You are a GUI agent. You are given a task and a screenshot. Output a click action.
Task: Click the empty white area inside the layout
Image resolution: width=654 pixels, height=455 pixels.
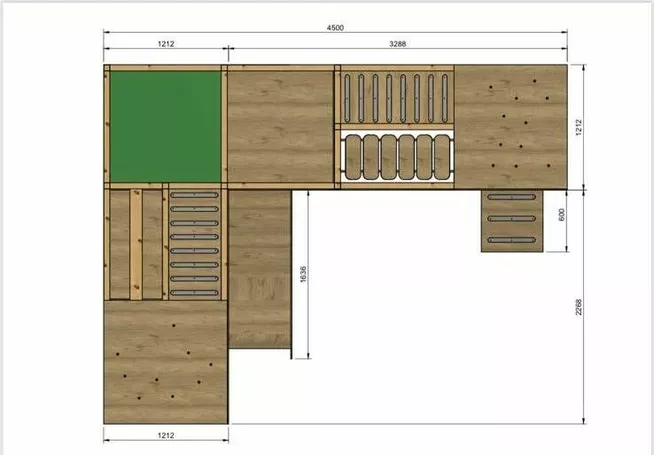pyautogui.click(x=420, y=320)
